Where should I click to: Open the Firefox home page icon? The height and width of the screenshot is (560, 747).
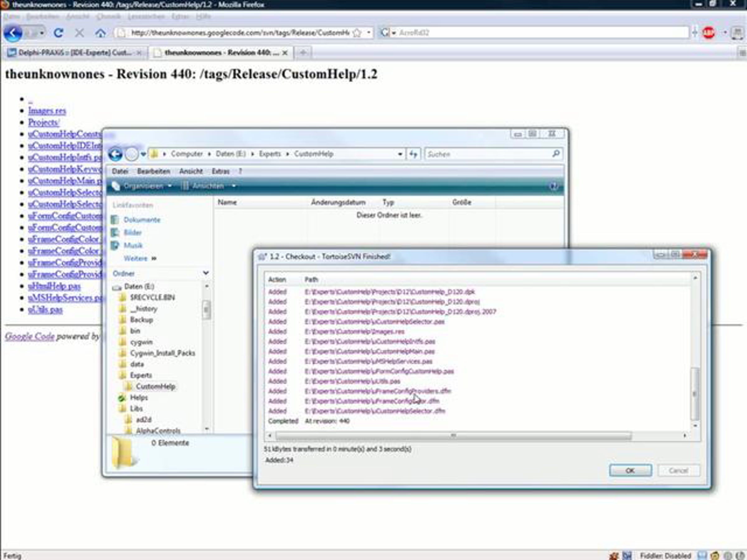[100, 33]
